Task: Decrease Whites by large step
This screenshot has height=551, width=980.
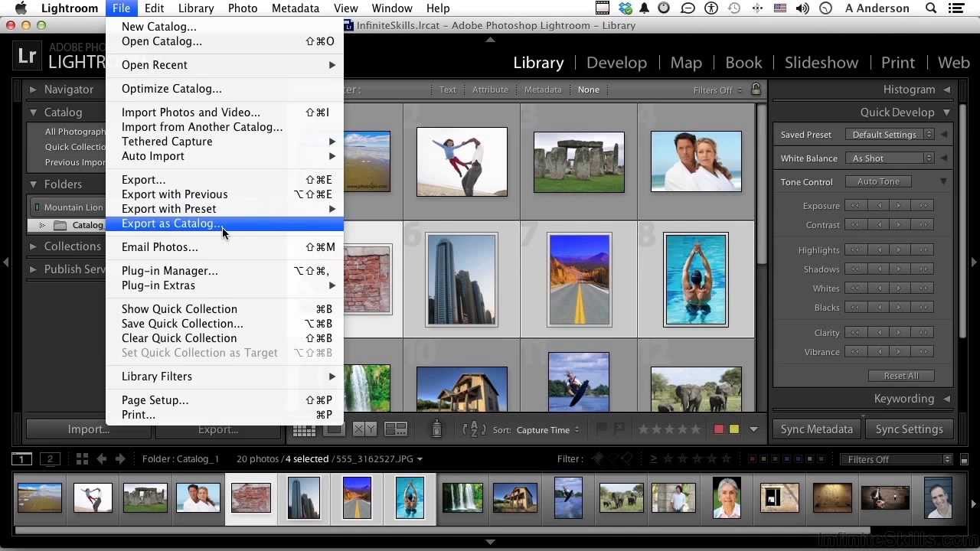Action: [x=855, y=288]
